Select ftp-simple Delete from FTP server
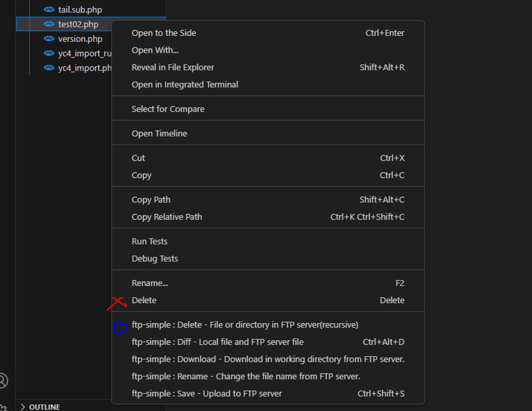 click(245, 325)
